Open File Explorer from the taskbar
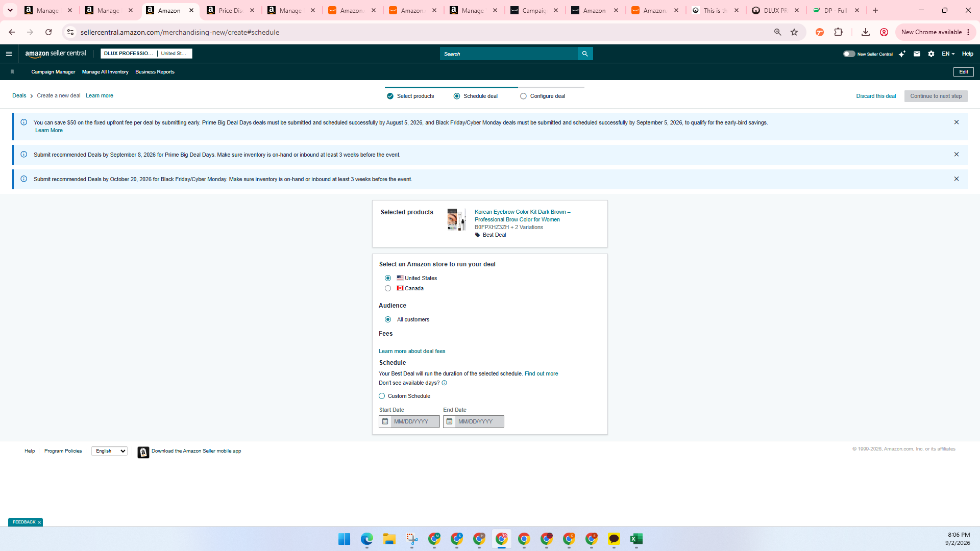980x551 pixels. [x=389, y=539]
